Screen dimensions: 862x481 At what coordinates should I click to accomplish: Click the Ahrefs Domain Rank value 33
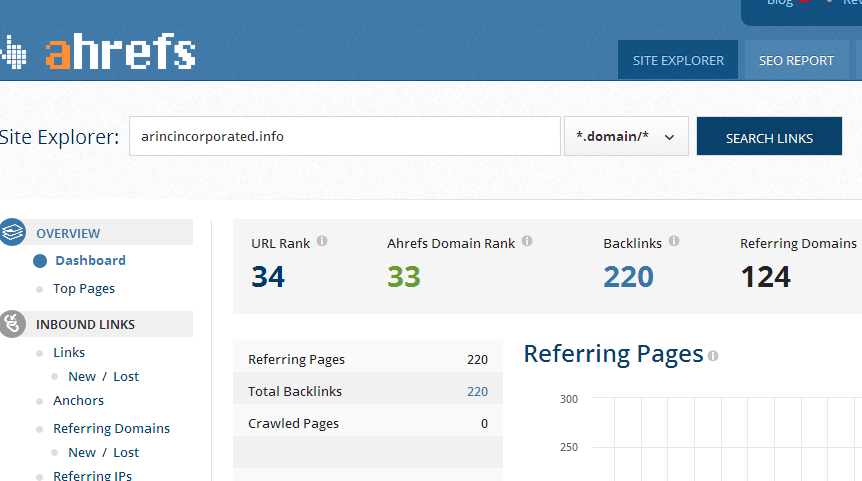(x=404, y=277)
